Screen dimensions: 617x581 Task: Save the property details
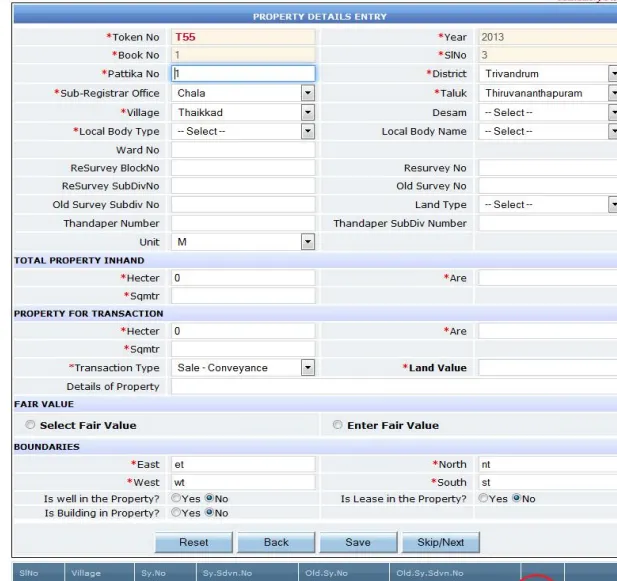click(357, 542)
